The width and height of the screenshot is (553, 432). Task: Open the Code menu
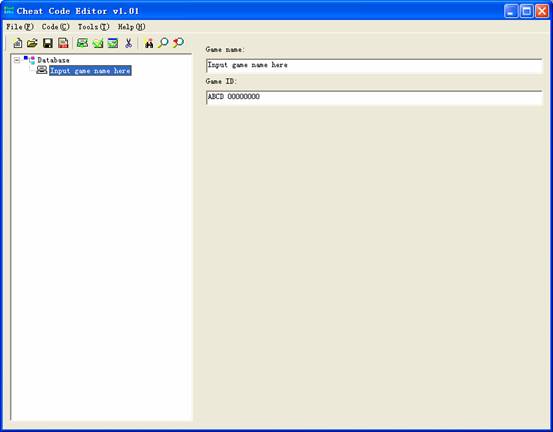(55, 27)
